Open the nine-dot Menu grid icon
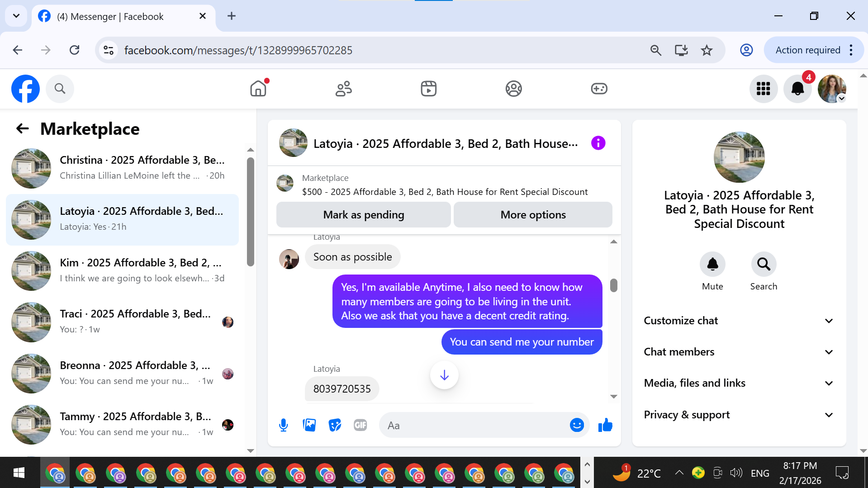Viewport: 868px width, 488px height. point(764,89)
